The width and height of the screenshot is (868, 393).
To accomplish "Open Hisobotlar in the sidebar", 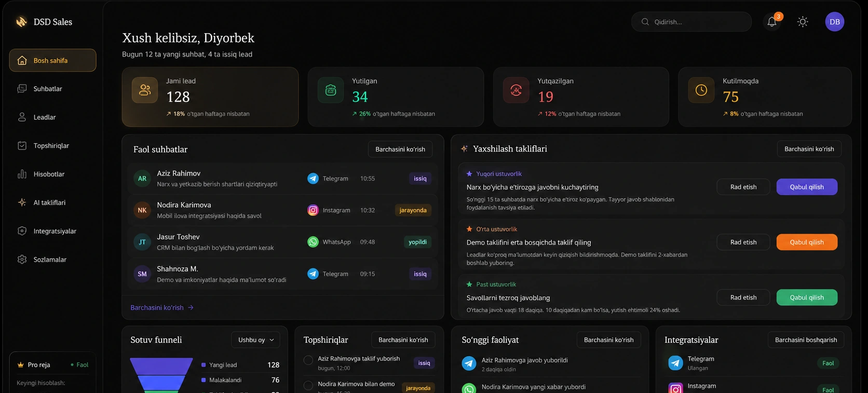I will pos(52,174).
